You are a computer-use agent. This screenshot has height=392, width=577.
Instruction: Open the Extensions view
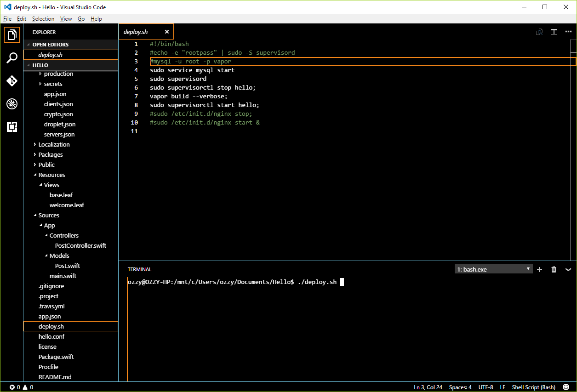(12, 127)
